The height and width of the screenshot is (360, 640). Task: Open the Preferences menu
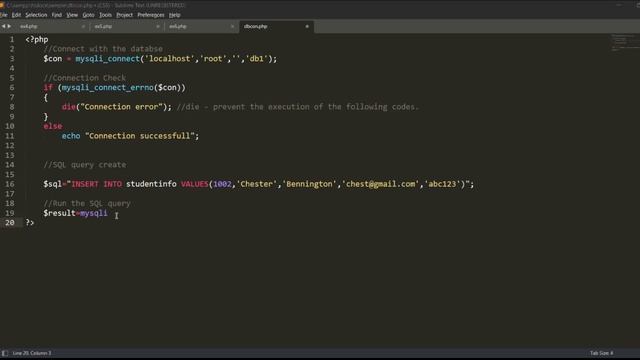[x=151, y=15]
